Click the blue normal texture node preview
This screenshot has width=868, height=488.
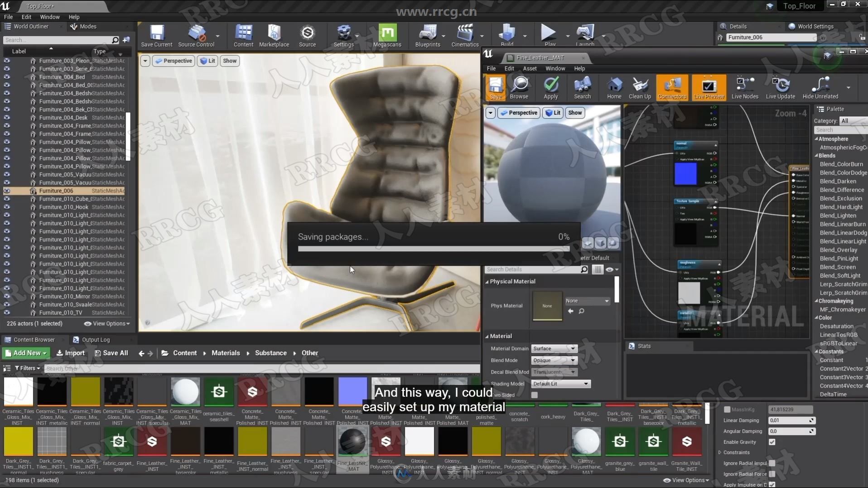(685, 174)
